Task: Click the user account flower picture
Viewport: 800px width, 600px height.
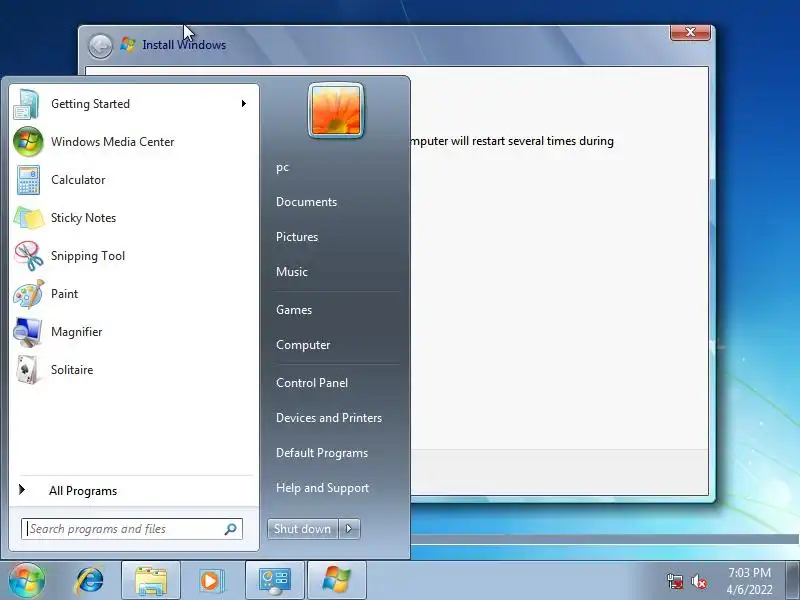Action: (336, 110)
